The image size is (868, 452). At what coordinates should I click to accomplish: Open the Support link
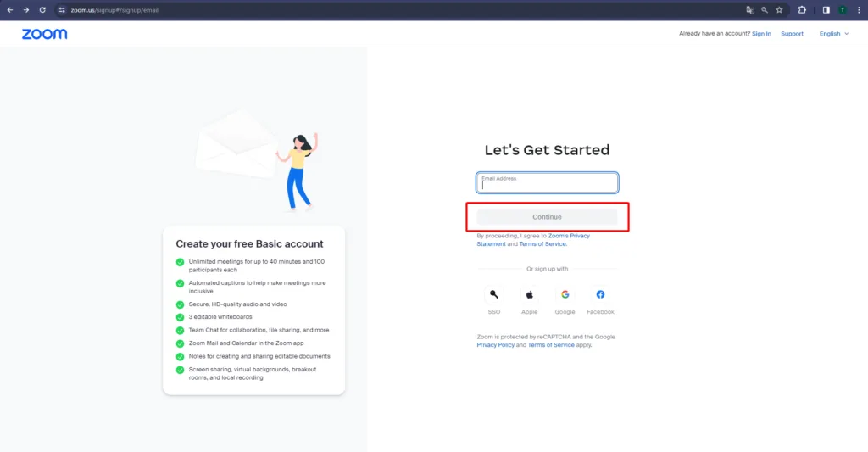coord(792,34)
